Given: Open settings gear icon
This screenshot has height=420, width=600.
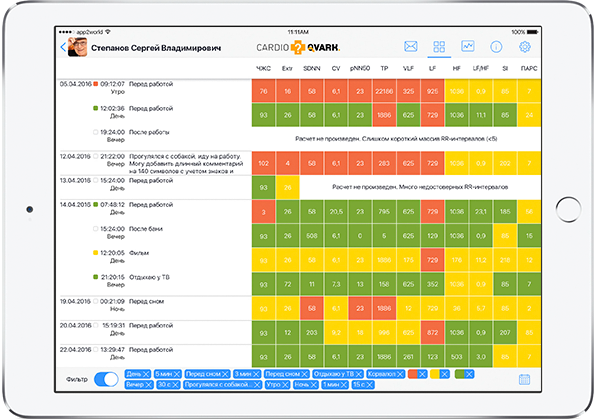Looking at the screenshot, I should (x=525, y=47).
